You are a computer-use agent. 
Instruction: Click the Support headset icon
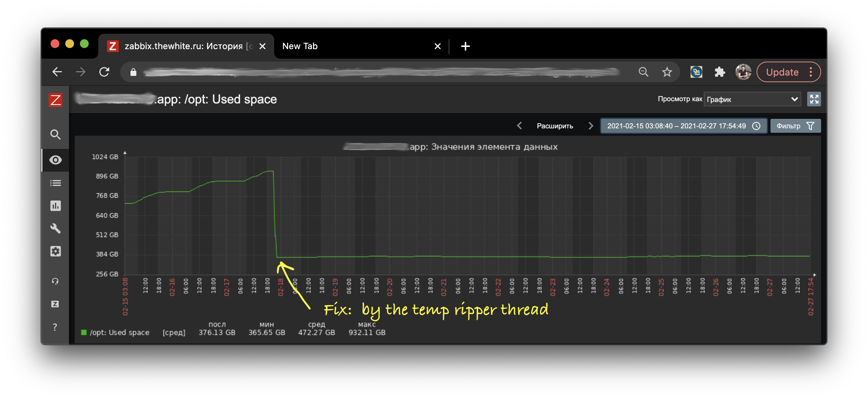pos(55,281)
